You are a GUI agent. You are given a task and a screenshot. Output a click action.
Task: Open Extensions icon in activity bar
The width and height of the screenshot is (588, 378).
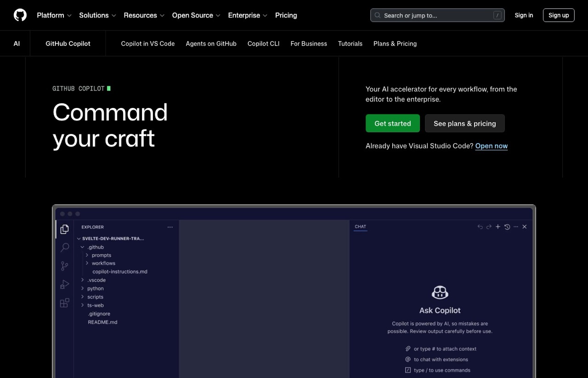pos(65,303)
